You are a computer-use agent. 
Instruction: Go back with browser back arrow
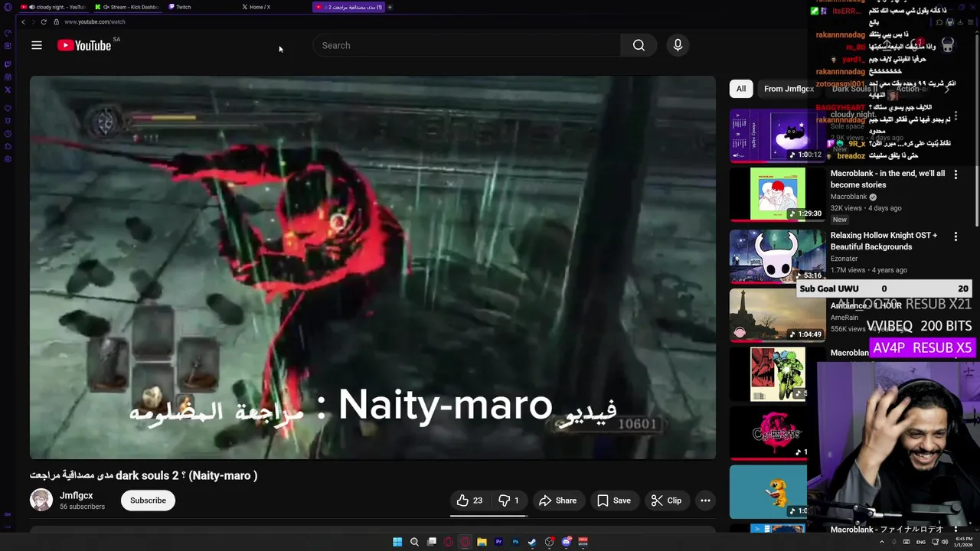[x=23, y=21]
